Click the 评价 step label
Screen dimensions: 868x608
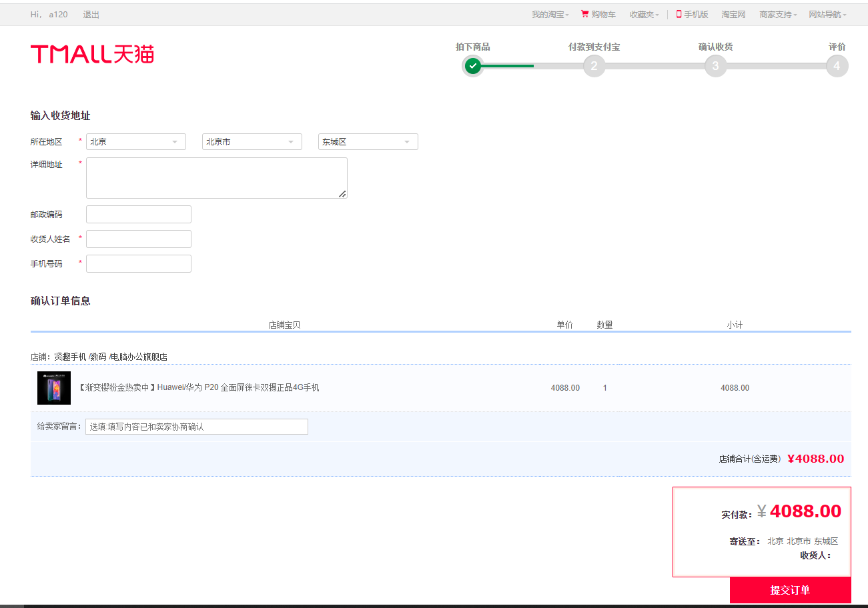point(837,47)
